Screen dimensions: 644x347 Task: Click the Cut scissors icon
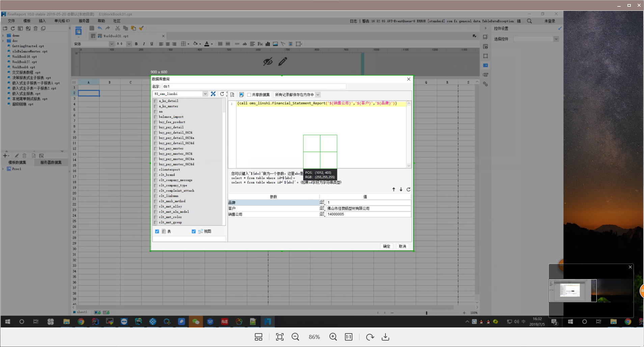[x=117, y=28]
